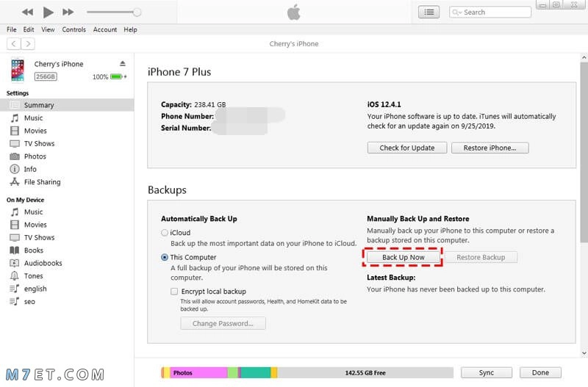Click the Apple logo at top

(293, 12)
